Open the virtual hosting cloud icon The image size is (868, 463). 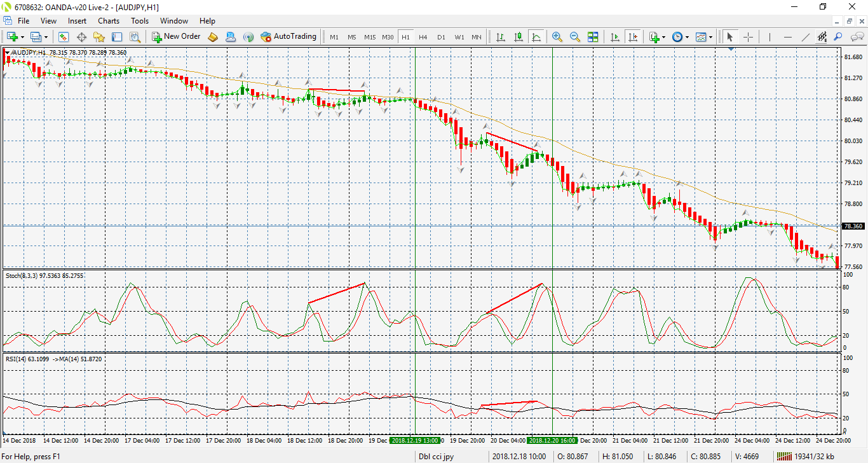pyautogui.click(x=231, y=37)
